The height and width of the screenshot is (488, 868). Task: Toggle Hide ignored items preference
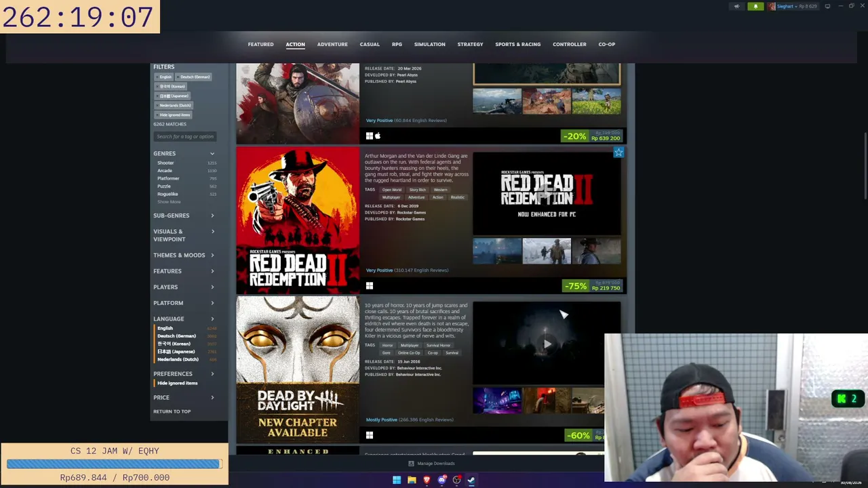177,383
